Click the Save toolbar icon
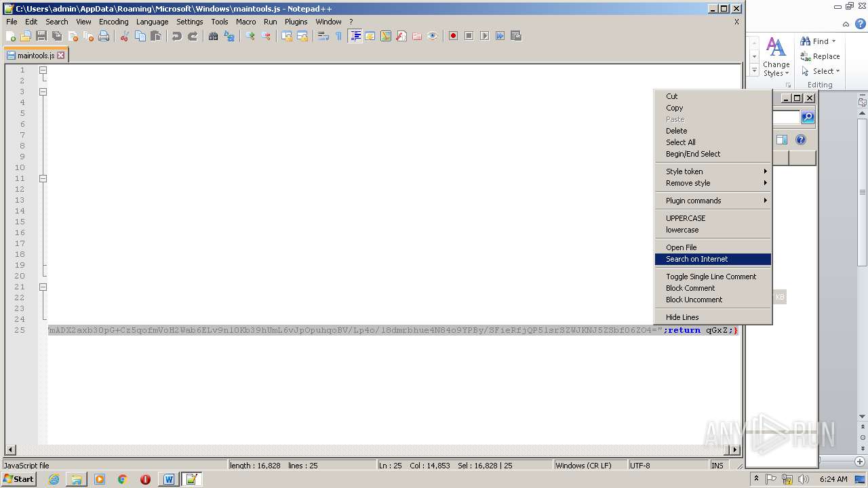868x488 pixels. 41,36
